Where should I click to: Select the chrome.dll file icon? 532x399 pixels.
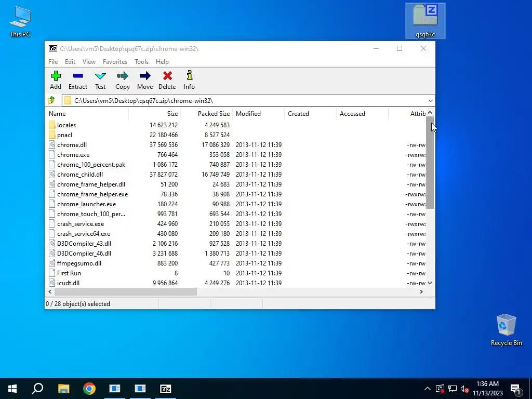[x=52, y=144]
